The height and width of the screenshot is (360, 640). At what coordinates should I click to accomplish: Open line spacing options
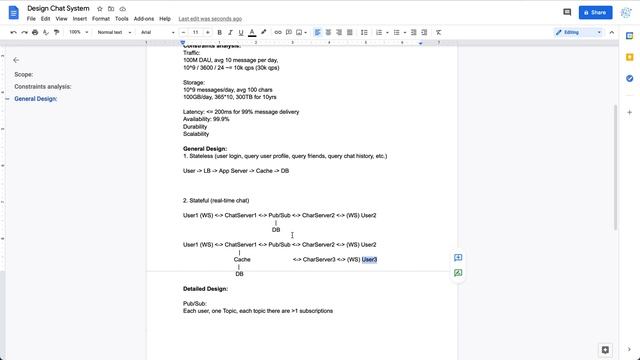tap(364, 32)
